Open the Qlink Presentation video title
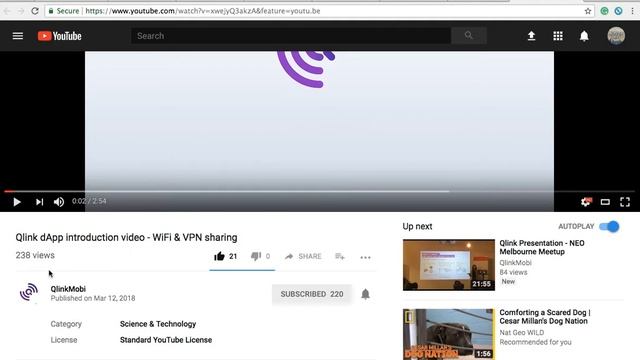The image size is (640, 360). pyautogui.click(x=542, y=247)
